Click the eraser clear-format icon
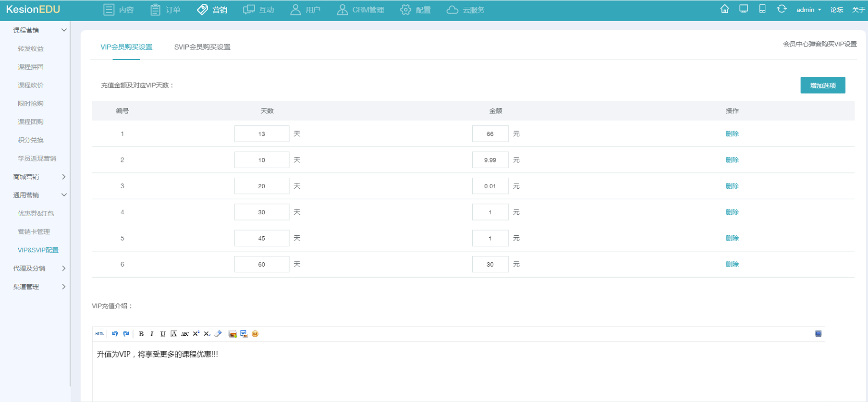This screenshot has height=402, width=868. point(218,334)
